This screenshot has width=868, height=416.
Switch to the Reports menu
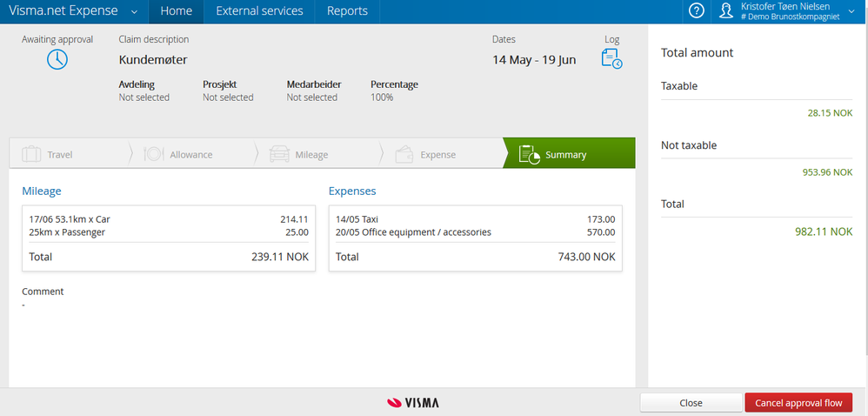(x=347, y=11)
